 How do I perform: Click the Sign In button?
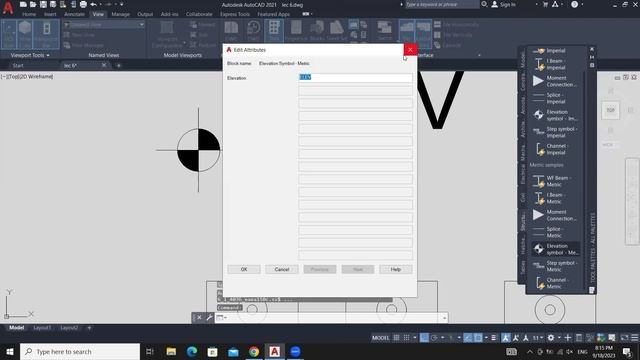point(504,4)
